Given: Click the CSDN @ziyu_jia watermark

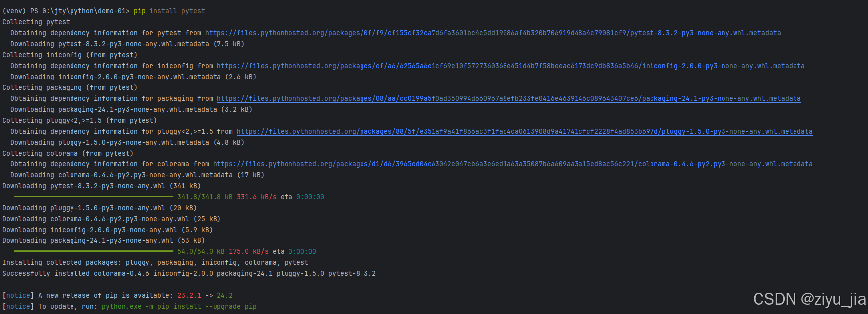Looking at the screenshot, I should click(x=809, y=299).
